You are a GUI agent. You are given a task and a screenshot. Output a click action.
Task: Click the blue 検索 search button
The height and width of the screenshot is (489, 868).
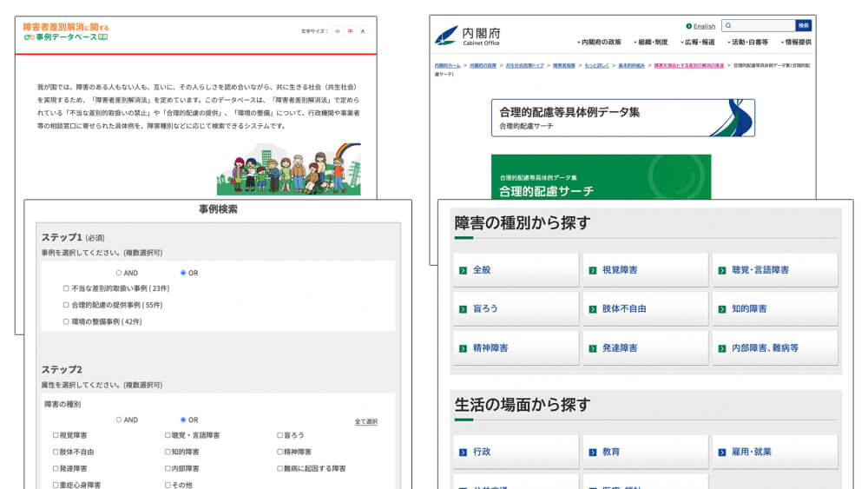(803, 25)
